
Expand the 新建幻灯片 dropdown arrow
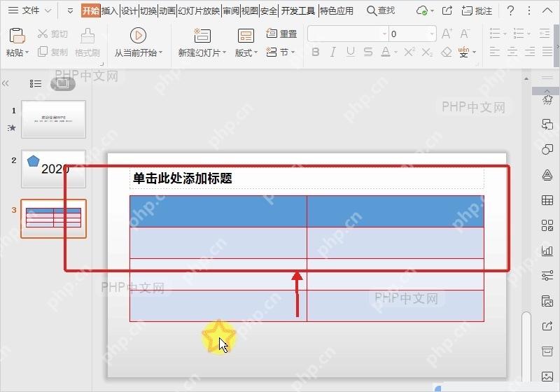click(x=224, y=52)
